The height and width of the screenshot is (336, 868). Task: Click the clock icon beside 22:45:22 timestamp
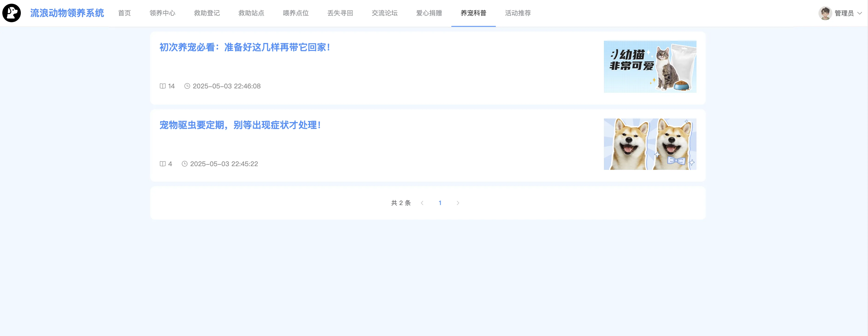184,164
